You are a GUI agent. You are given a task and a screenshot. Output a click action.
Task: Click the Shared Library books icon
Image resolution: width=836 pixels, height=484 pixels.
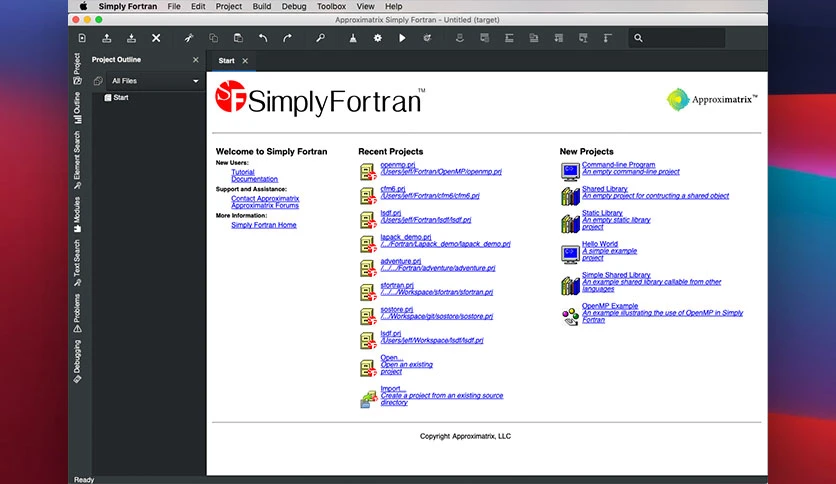point(570,196)
